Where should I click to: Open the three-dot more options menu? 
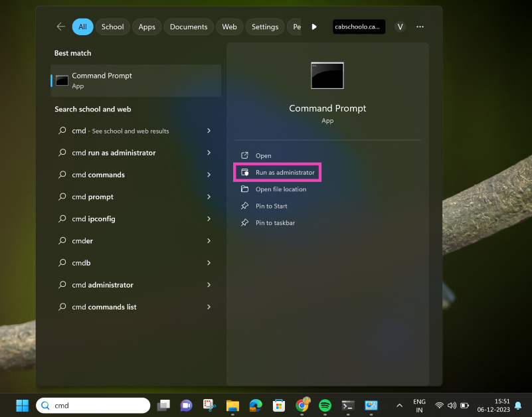point(420,27)
